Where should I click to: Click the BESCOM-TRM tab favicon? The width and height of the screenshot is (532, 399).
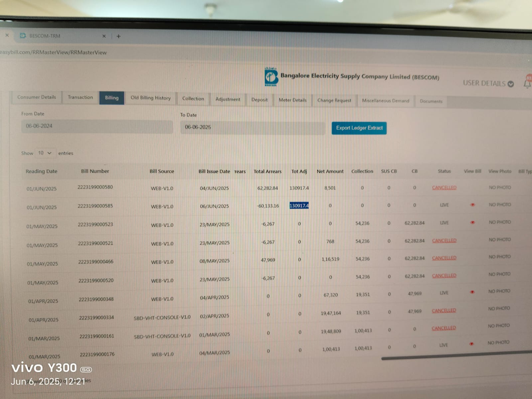23,36
